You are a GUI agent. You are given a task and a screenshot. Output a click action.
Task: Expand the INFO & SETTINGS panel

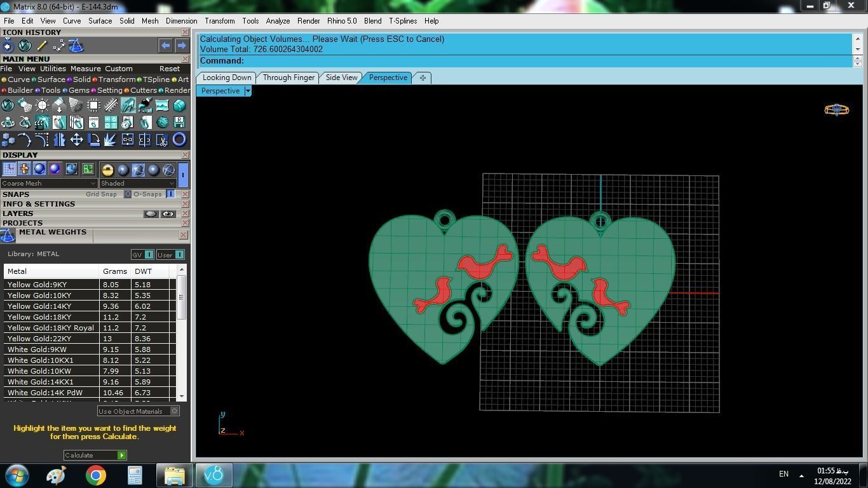click(x=39, y=204)
